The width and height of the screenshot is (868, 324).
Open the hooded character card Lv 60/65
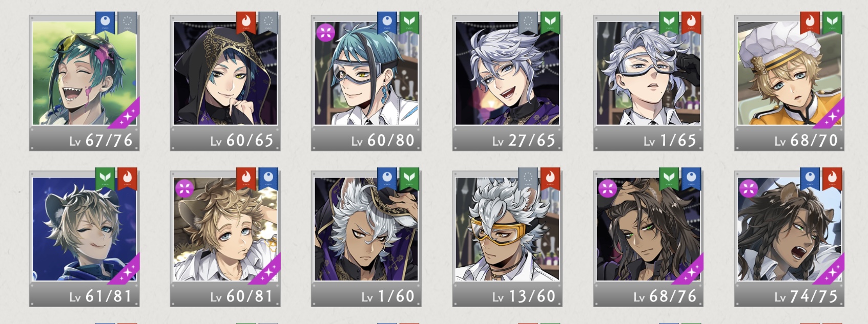(x=225, y=83)
